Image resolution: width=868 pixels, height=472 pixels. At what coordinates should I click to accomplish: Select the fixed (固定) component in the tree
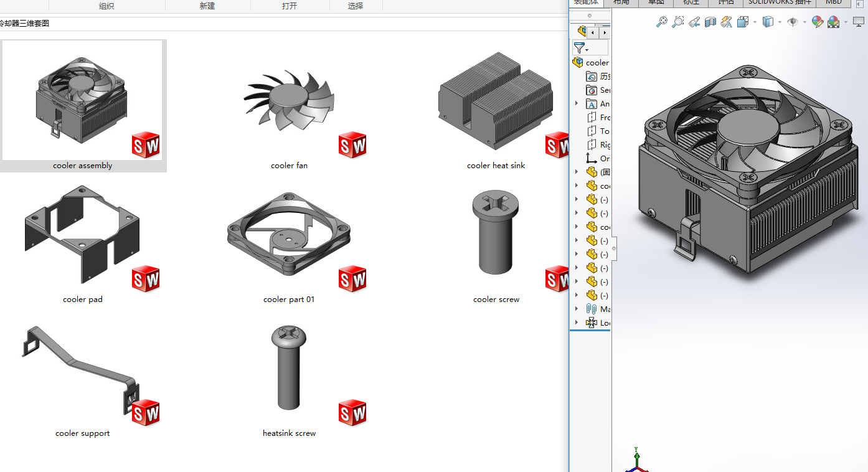coord(598,172)
